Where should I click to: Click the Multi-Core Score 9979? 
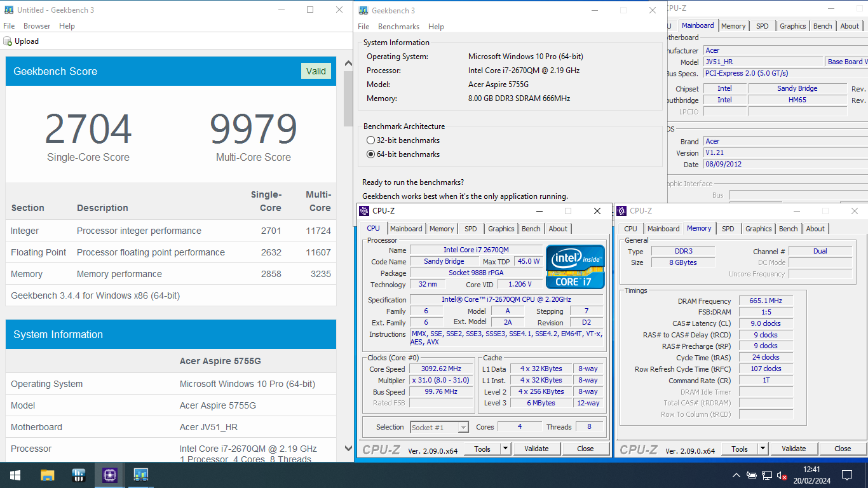click(x=254, y=129)
